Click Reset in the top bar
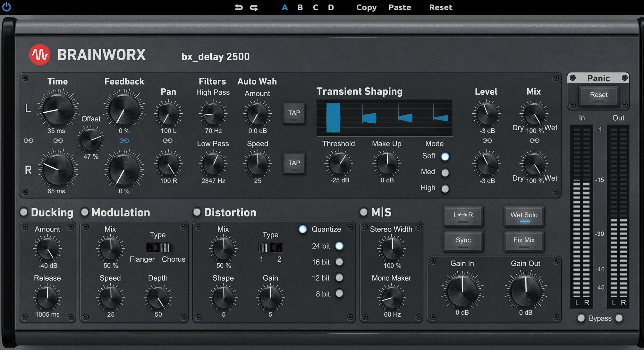This screenshot has width=644, height=350. (x=441, y=7)
